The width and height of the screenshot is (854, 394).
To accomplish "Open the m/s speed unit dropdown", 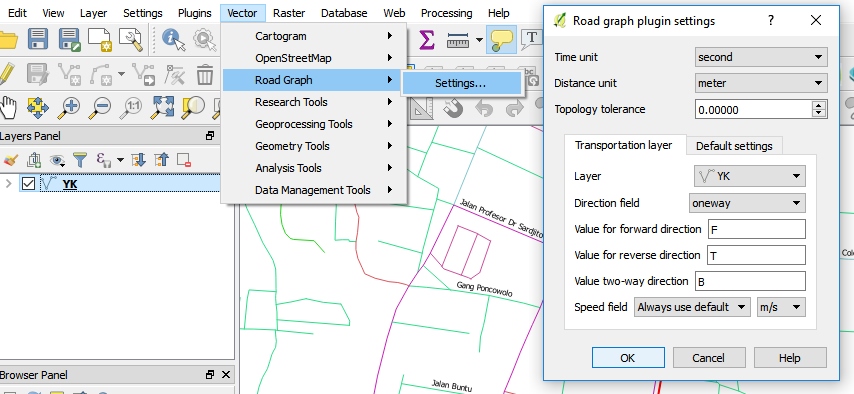I will (x=781, y=307).
